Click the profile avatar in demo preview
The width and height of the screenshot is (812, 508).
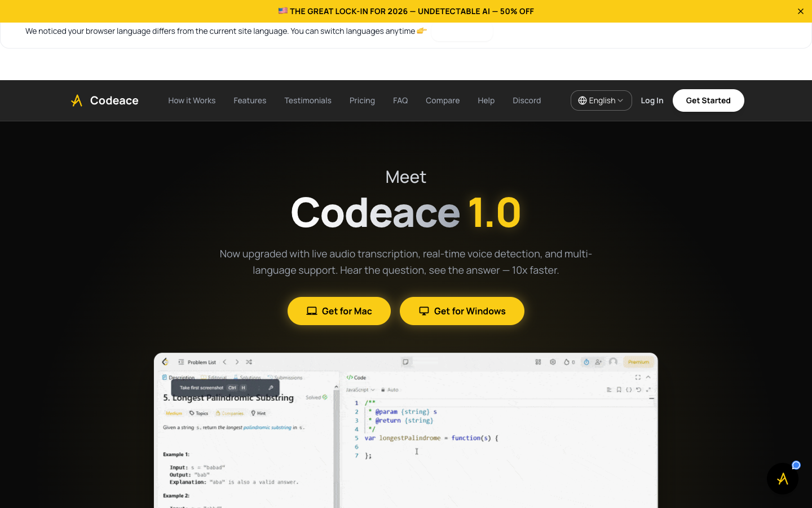coord(613,362)
